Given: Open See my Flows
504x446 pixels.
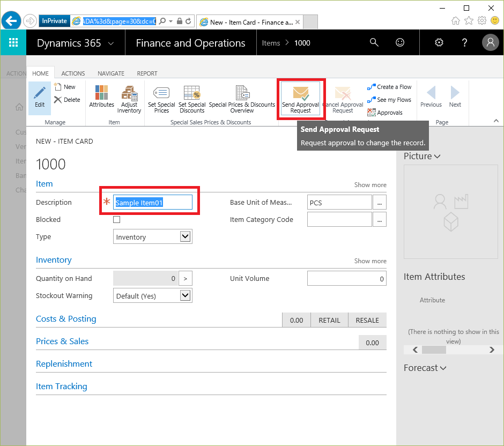Looking at the screenshot, I should (389, 100).
